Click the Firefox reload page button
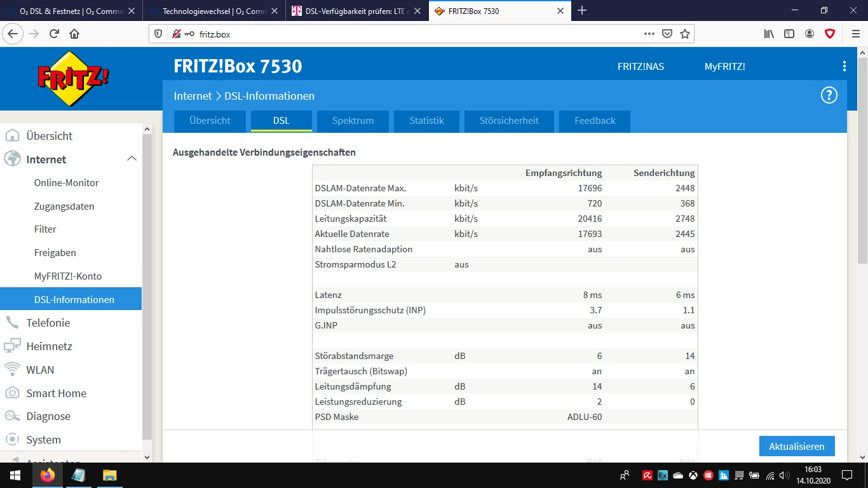This screenshot has width=868, height=488. pos(55,34)
